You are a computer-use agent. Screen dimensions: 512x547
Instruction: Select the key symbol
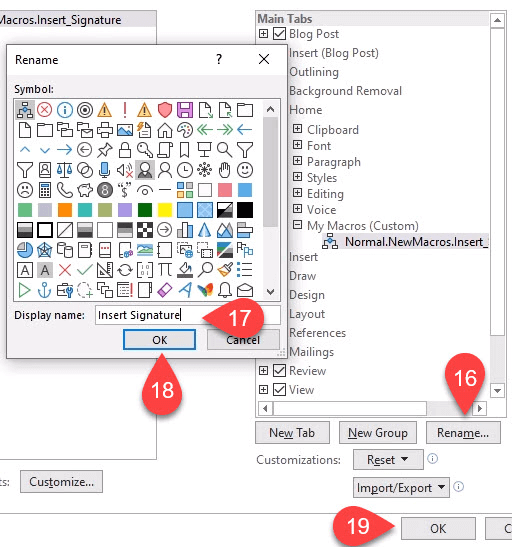[x=145, y=150]
